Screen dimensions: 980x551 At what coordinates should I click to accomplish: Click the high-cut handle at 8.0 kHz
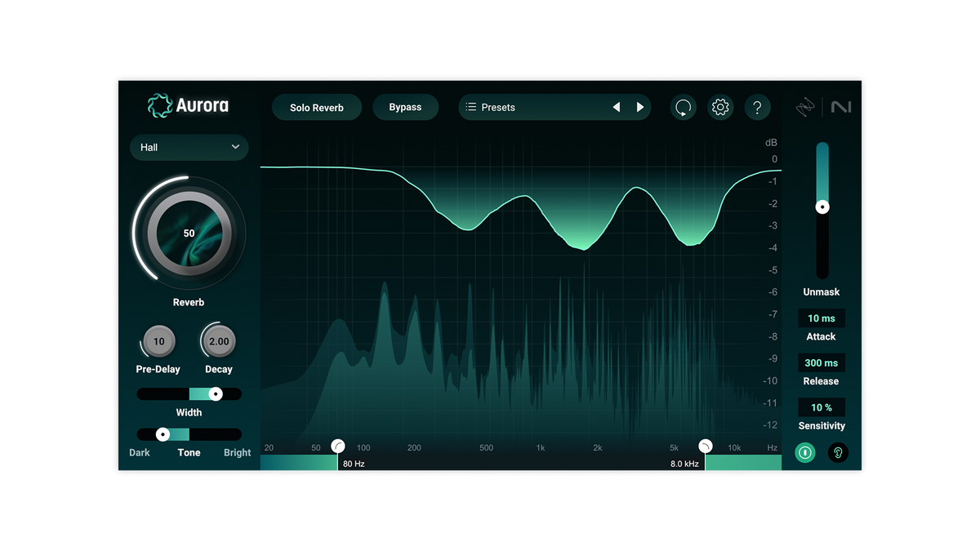(705, 447)
